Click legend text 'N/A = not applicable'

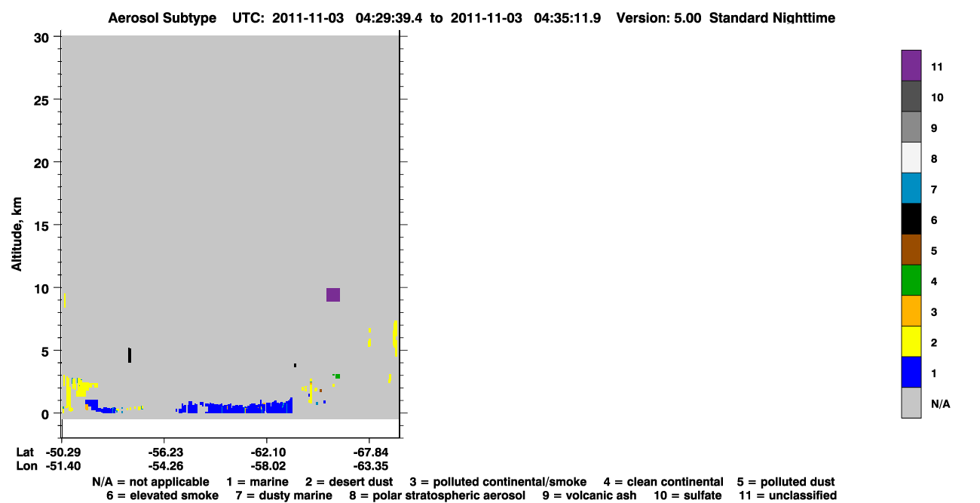[151, 482]
